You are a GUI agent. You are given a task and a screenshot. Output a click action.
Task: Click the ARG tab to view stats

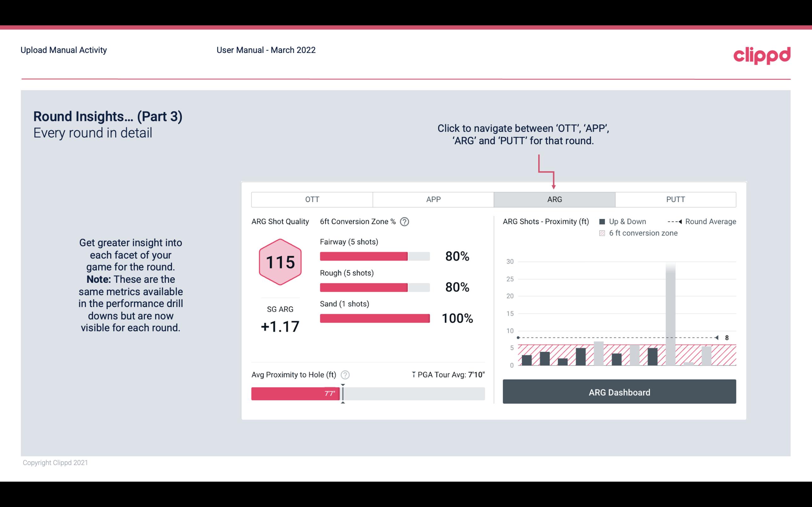(553, 200)
